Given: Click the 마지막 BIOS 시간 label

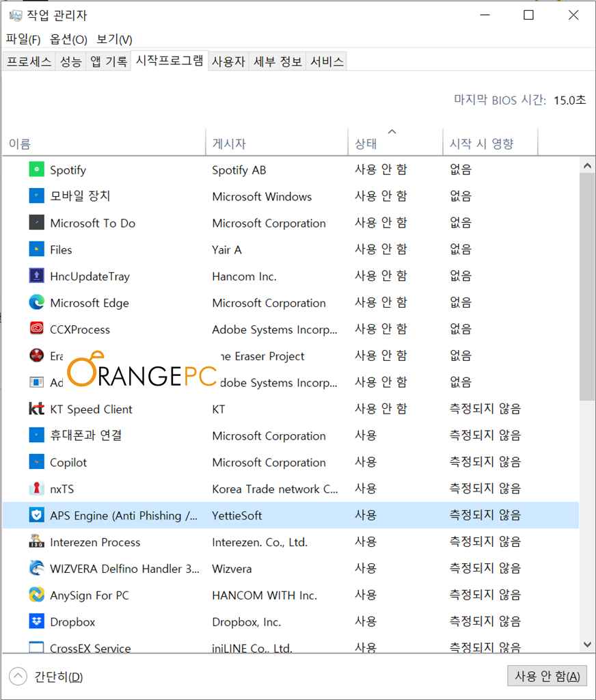Looking at the screenshot, I should tap(500, 100).
